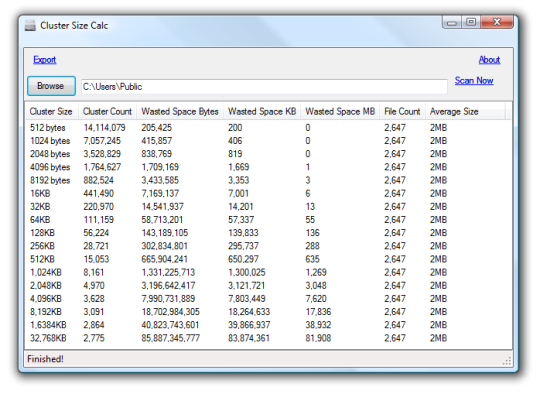Image resolution: width=540 pixels, height=394 pixels.
Task: Select the 1,024KB cluster size row
Action: 269,272
